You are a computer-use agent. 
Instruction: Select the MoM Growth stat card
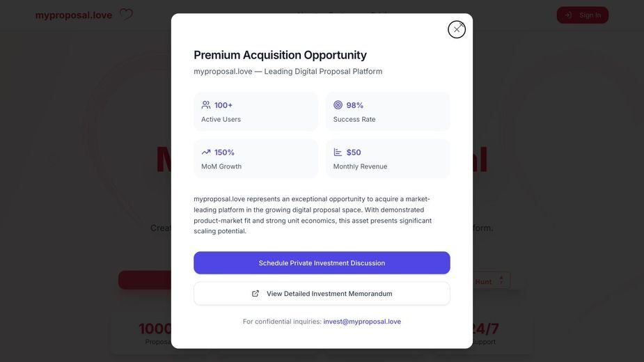coord(256,159)
